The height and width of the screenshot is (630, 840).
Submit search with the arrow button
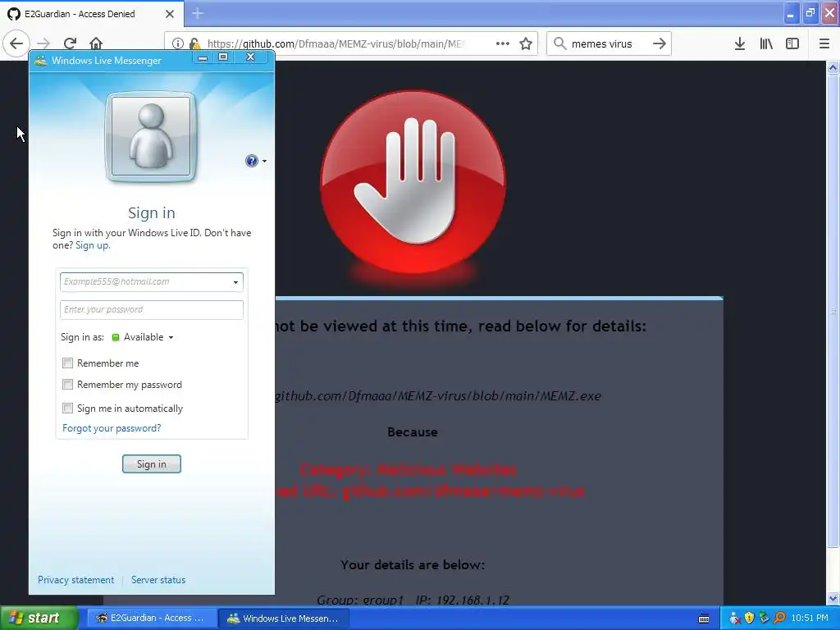[660, 43]
